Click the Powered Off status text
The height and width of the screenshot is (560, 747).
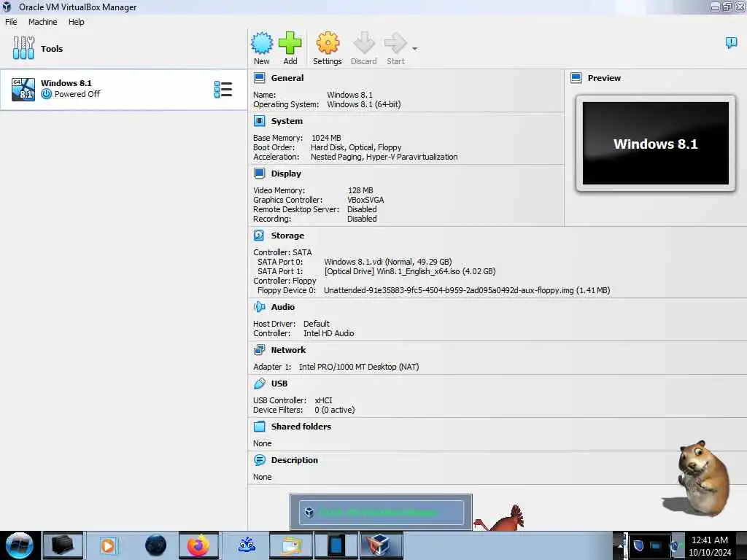[77, 94]
